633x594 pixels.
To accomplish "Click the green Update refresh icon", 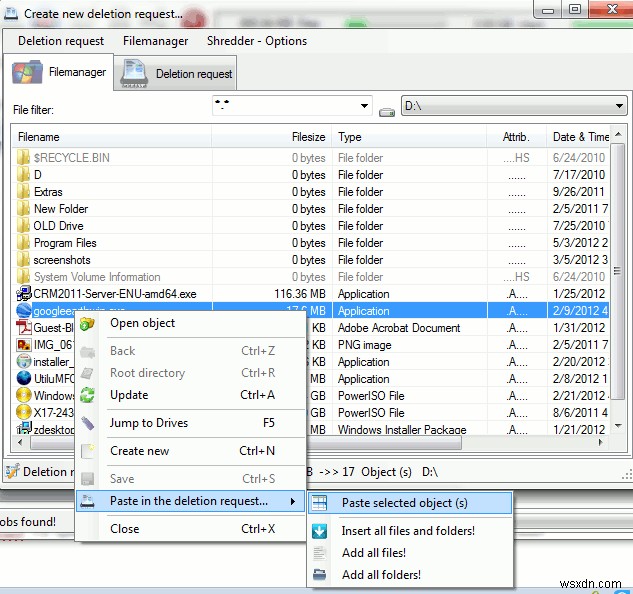I will point(87,395).
